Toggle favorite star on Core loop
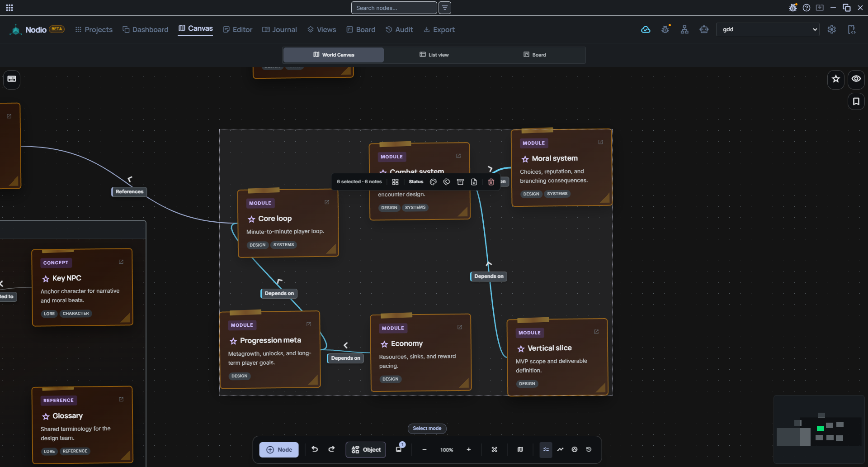The width and height of the screenshot is (868, 467). click(x=252, y=219)
